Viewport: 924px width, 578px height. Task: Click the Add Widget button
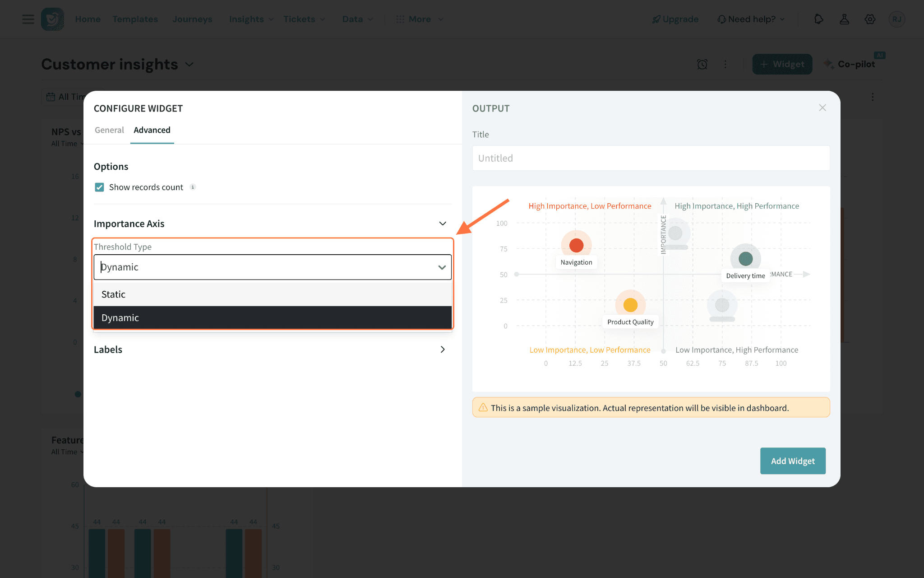point(793,461)
